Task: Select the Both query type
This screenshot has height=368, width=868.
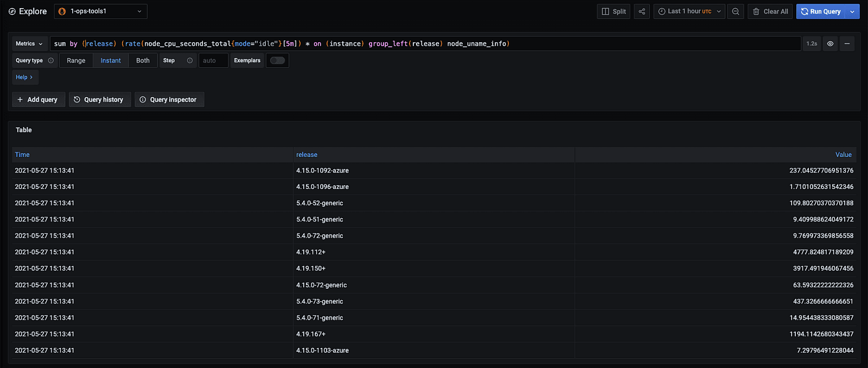Action: click(143, 61)
